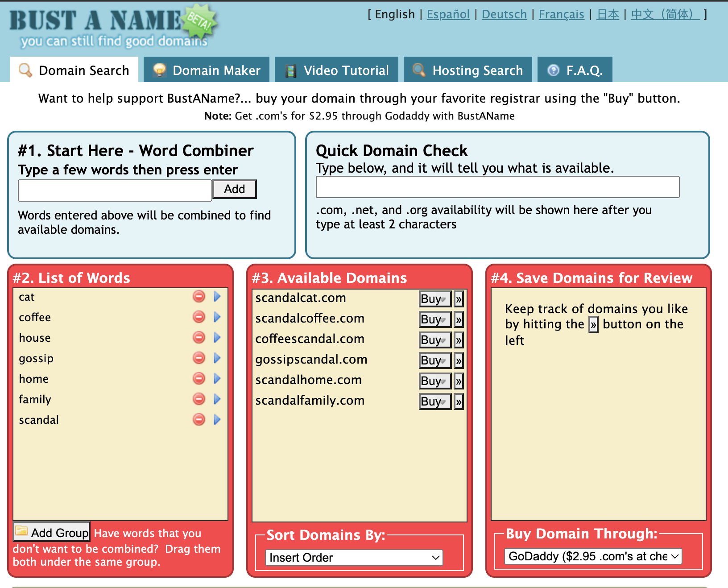Switch language to Français
Image resolution: width=728 pixels, height=588 pixels.
pyautogui.click(x=561, y=14)
